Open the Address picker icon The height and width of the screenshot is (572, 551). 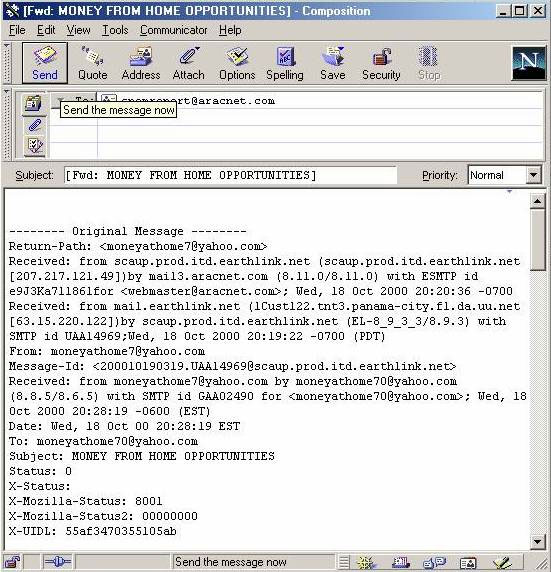pos(141,63)
